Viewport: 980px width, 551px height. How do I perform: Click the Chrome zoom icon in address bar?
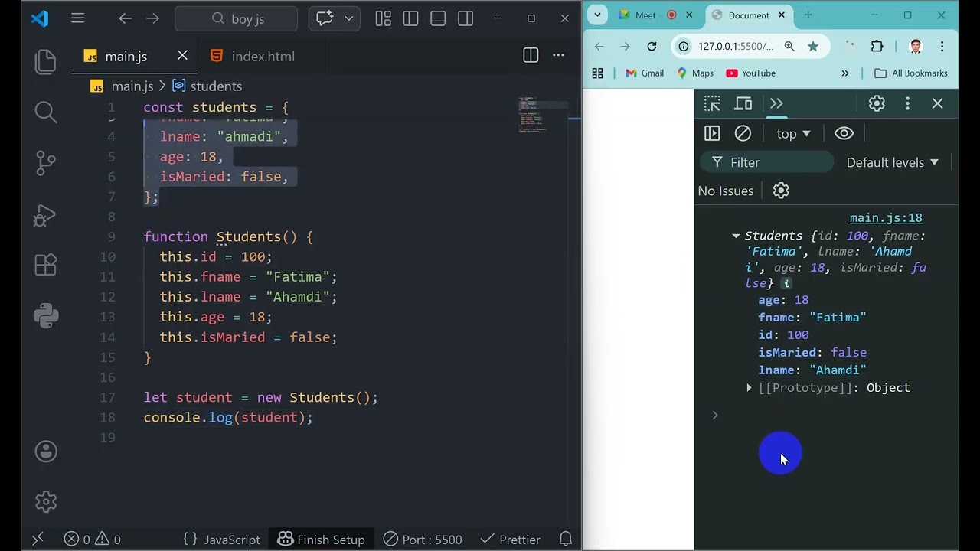(x=789, y=47)
